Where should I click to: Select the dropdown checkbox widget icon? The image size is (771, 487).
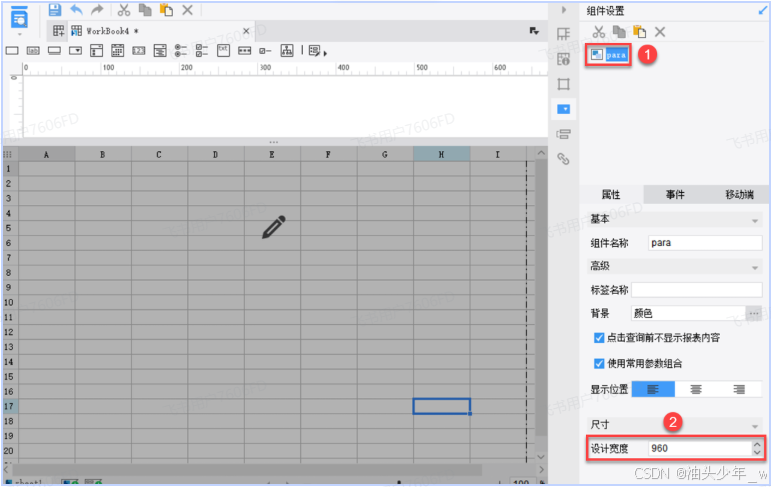[96, 50]
